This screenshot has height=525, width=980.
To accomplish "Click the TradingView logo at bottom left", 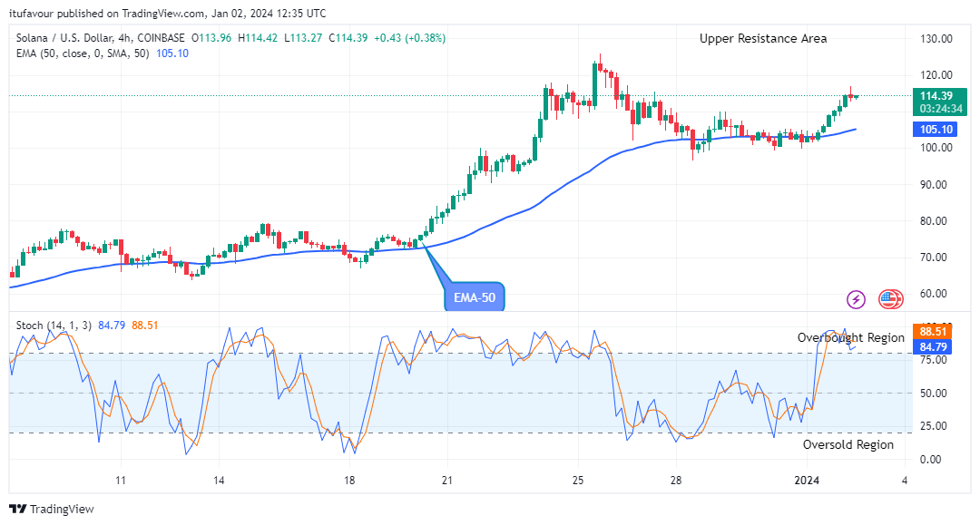I will coord(51,509).
